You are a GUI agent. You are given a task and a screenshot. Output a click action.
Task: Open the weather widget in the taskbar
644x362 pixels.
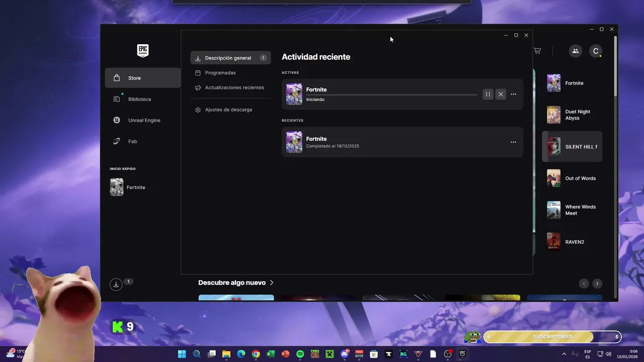[16, 354]
